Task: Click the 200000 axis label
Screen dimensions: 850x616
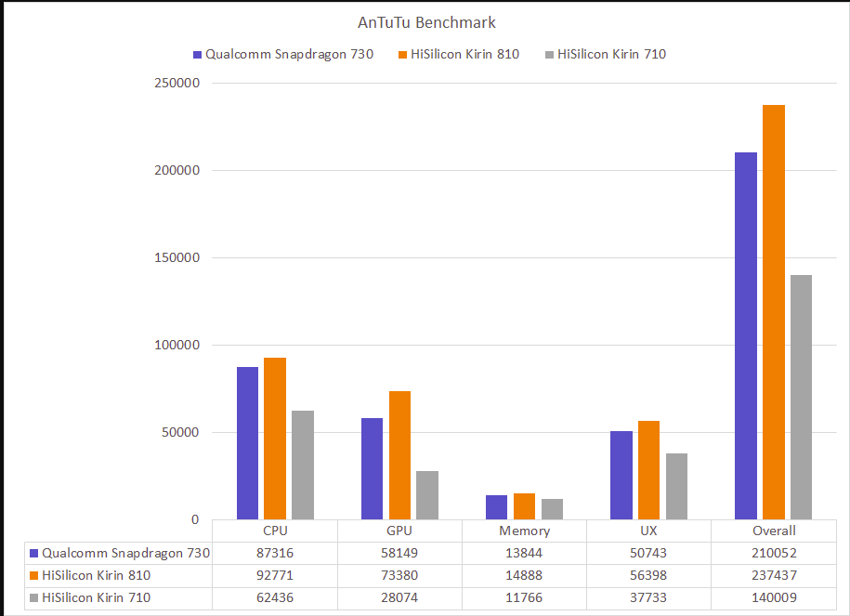Action: pos(177,170)
